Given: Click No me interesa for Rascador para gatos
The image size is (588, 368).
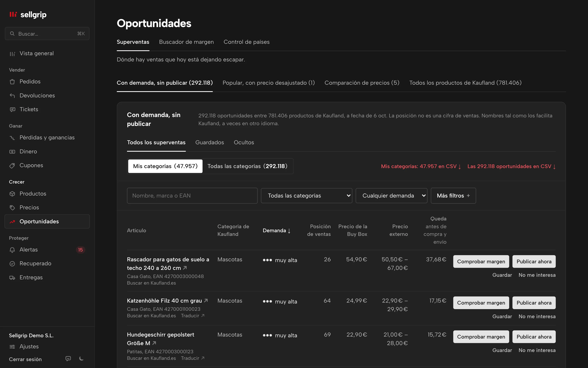Looking at the screenshot, I should tap(537, 275).
